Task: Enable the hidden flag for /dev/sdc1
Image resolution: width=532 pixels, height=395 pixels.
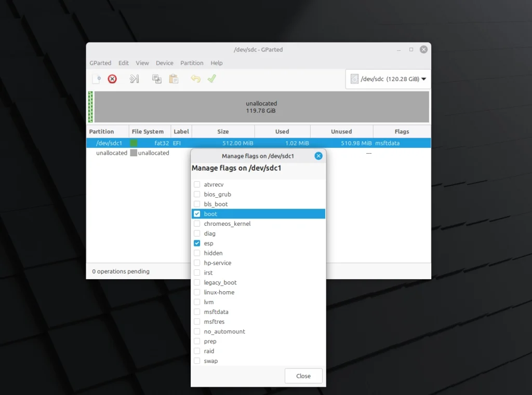Action: (197, 253)
